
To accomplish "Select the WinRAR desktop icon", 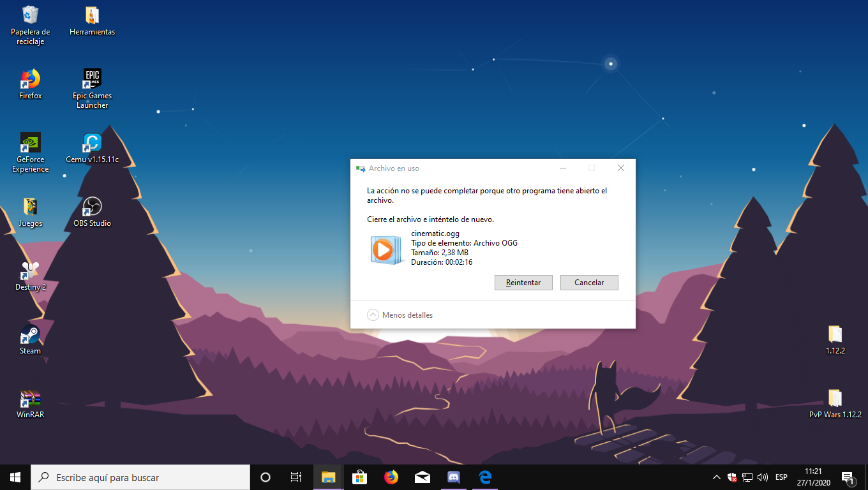I will click(30, 403).
